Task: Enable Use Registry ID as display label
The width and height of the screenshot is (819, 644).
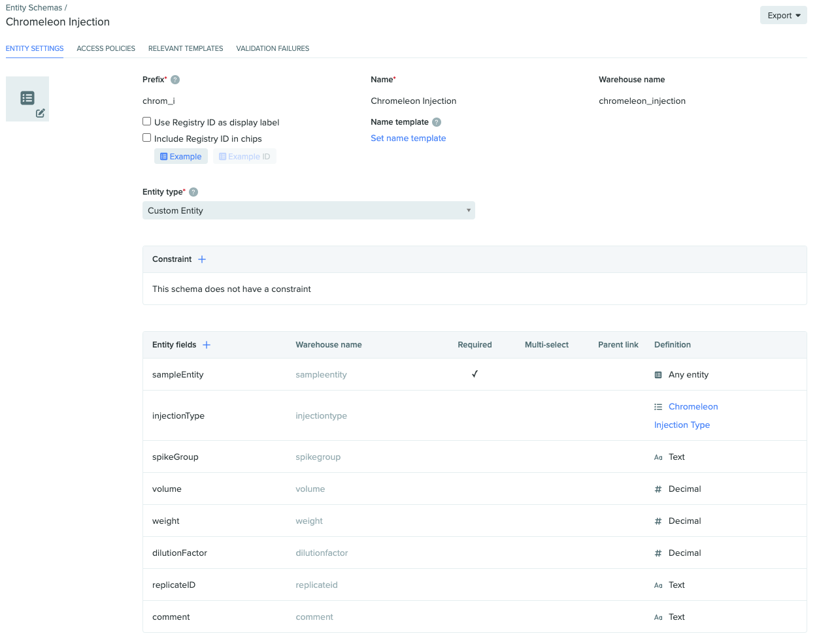Action: (147, 121)
